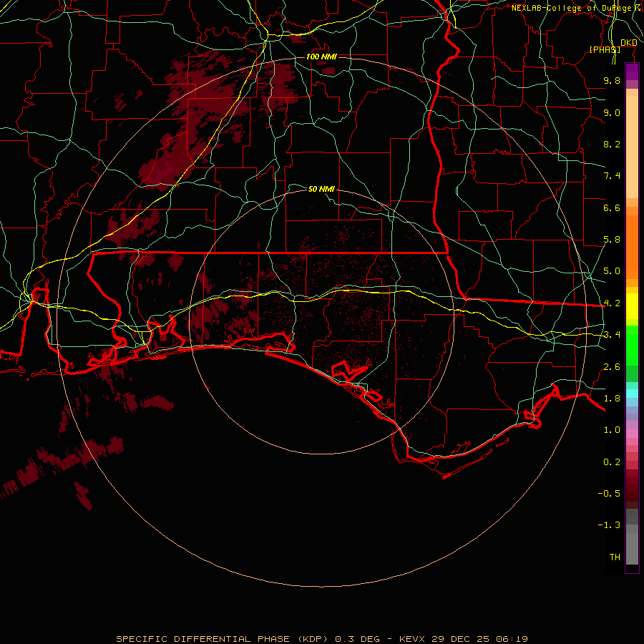Click the [PHAS] units label

[x=605, y=49]
